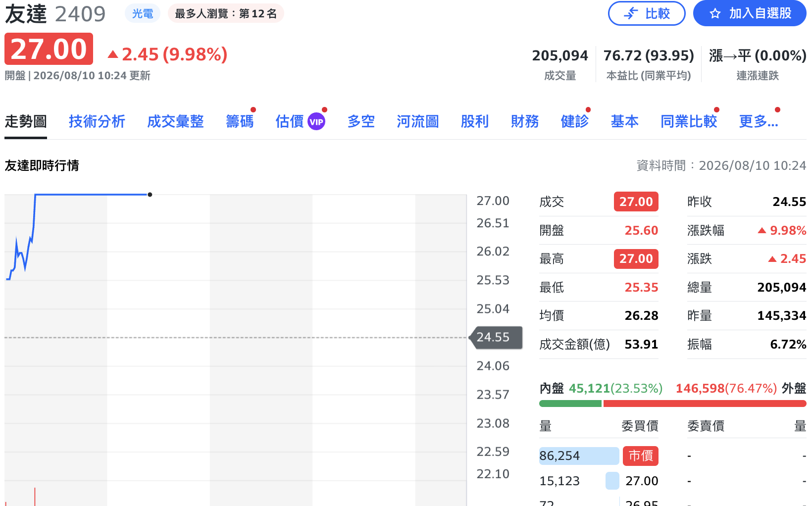Viewport: 812px width, 506px height.
Task: Click the 開盤 value 25.60
Action: (641, 230)
